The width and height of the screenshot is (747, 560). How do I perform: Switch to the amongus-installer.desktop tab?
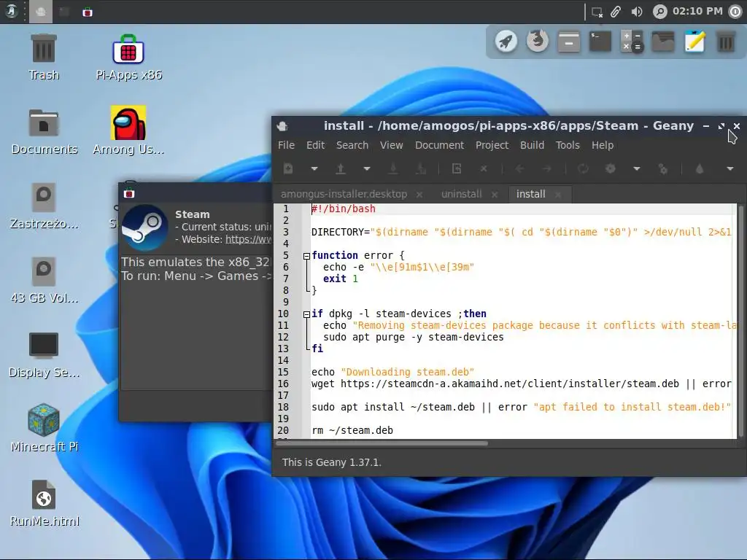pyautogui.click(x=344, y=194)
